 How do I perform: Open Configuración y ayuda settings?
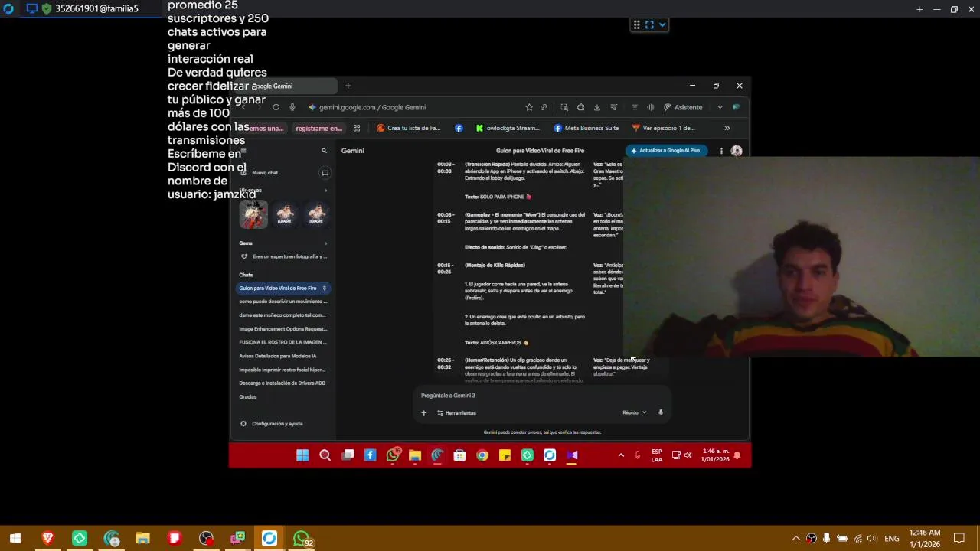pyautogui.click(x=272, y=424)
